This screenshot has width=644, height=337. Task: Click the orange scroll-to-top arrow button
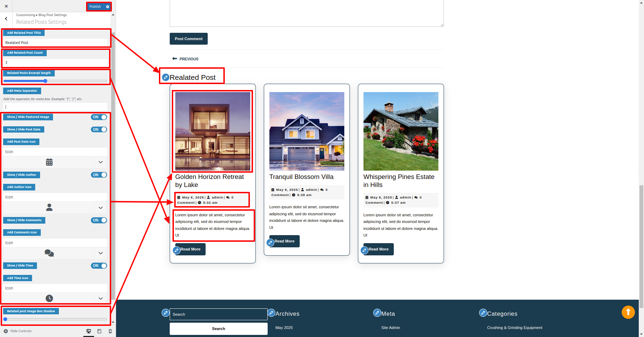tap(628, 312)
